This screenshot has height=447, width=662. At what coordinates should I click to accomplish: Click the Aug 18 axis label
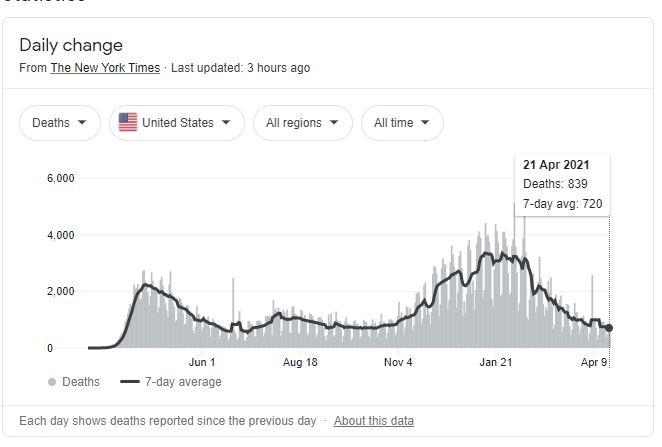300,362
